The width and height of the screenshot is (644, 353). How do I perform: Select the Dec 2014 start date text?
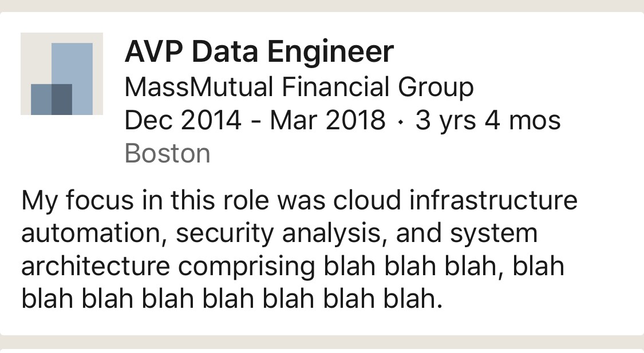[x=183, y=120]
